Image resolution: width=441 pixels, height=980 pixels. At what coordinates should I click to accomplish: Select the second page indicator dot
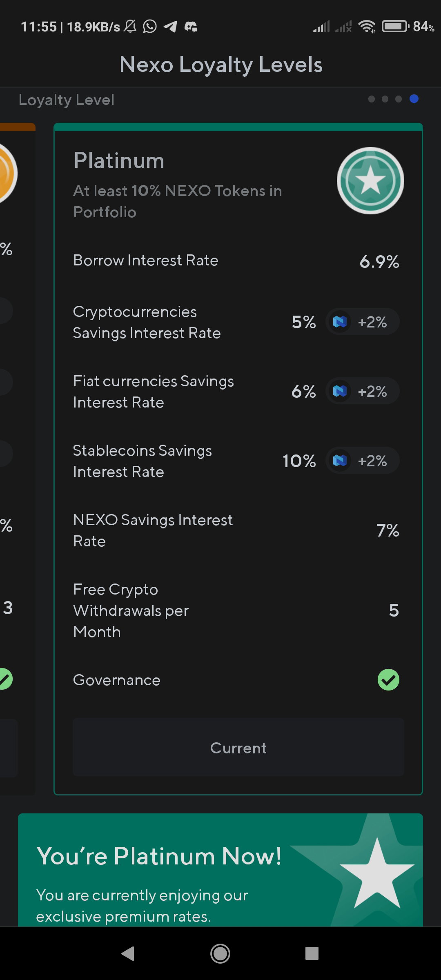pyautogui.click(x=385, y=99)
